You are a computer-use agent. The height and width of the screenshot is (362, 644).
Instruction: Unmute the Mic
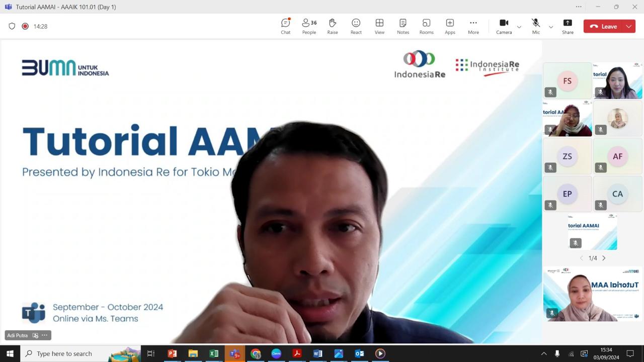coord(536,26)
